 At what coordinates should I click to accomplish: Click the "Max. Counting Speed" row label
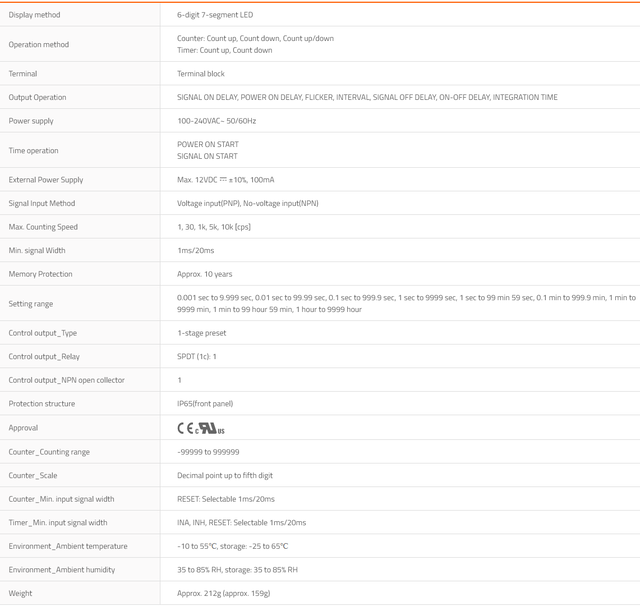pos(43,227)
